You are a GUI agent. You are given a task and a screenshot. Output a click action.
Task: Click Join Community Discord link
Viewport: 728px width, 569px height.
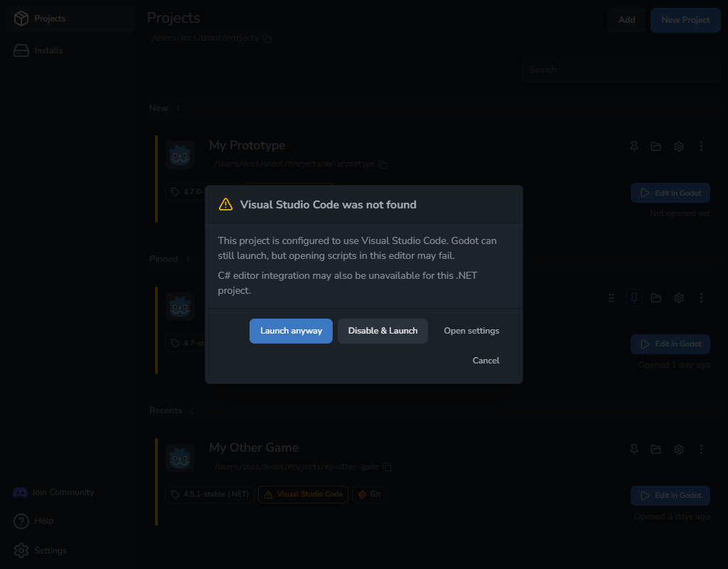pyautogui.click(x=53, y=492)
